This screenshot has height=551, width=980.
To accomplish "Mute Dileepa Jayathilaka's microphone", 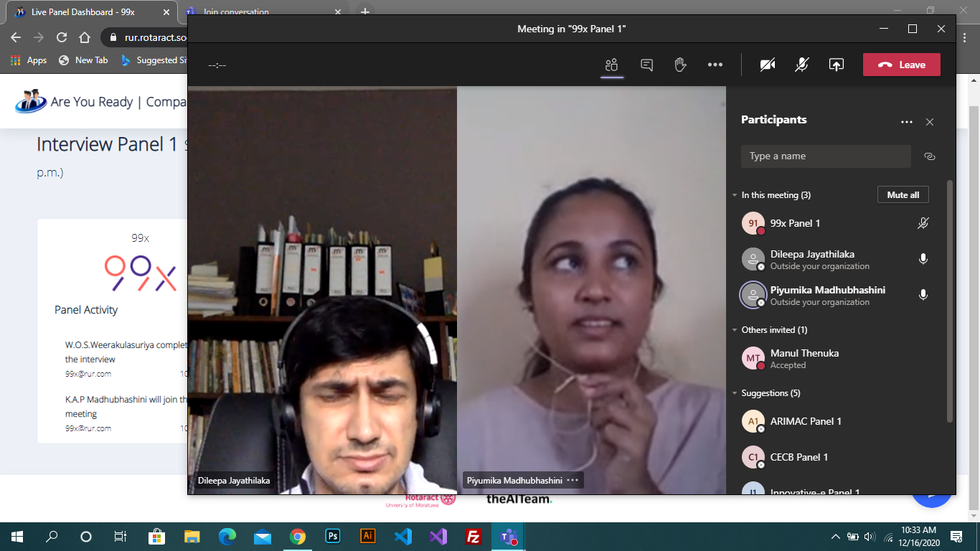I will pyautogui.click(x=923, y=259).
